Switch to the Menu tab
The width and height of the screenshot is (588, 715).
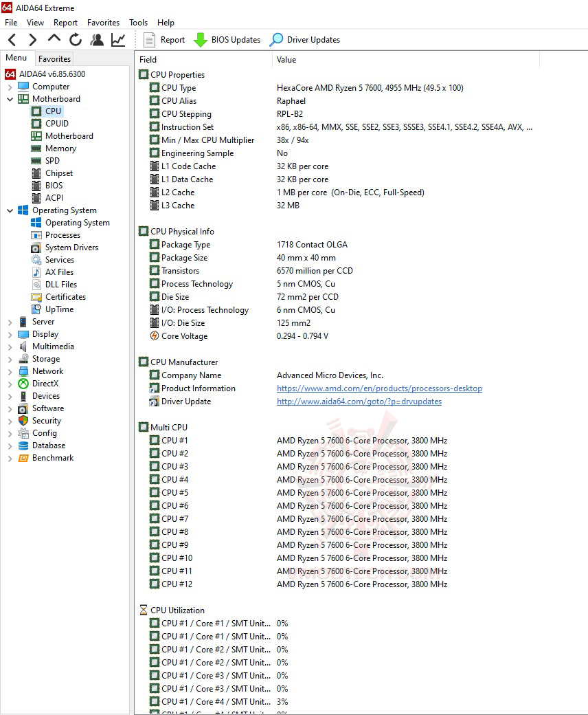pos(16,58)
